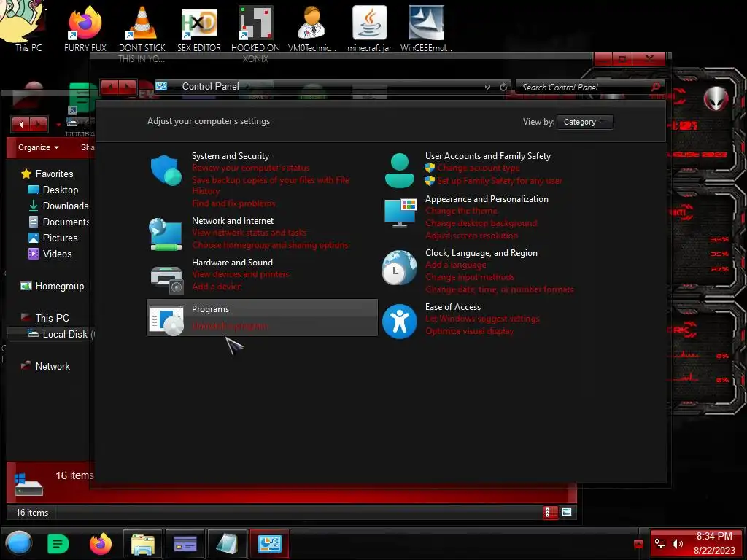Click the Start orb on taskbar
The image size is (747, 560).
(18, 543)
